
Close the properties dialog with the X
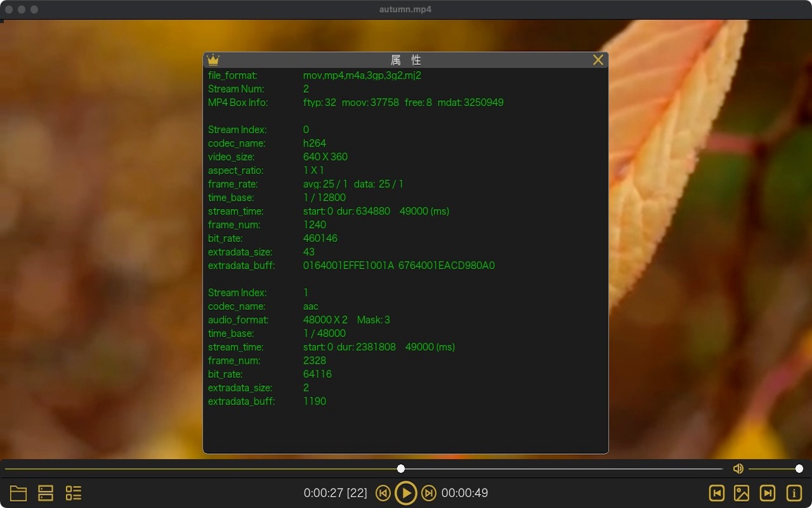click(598, 60)
